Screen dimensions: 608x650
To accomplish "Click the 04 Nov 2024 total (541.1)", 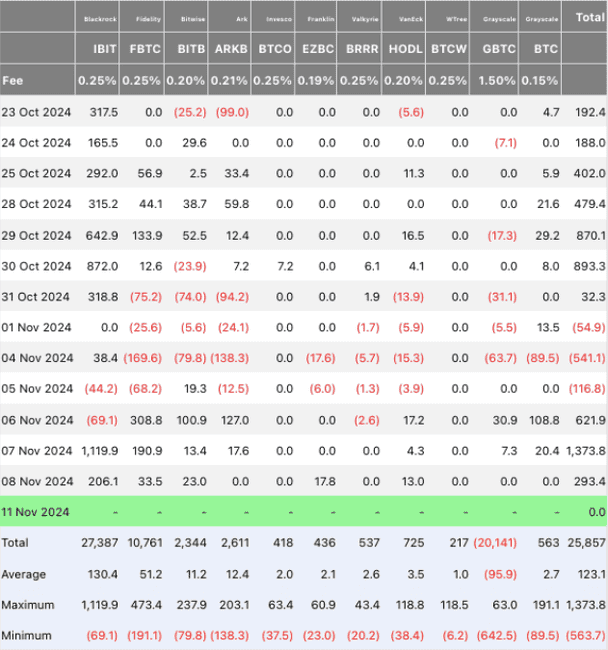I will [x=586, y=358].
